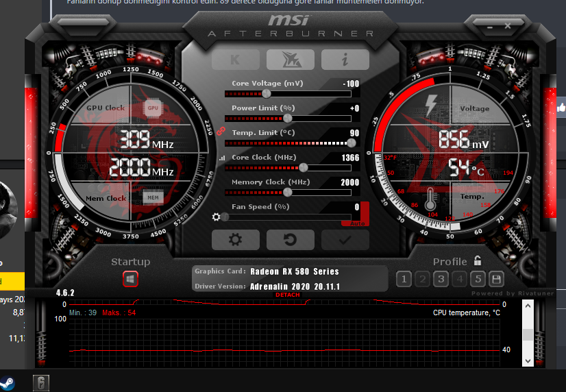
Task: Adjust the Core Voltage slider handle
Action: coord(267,94)
